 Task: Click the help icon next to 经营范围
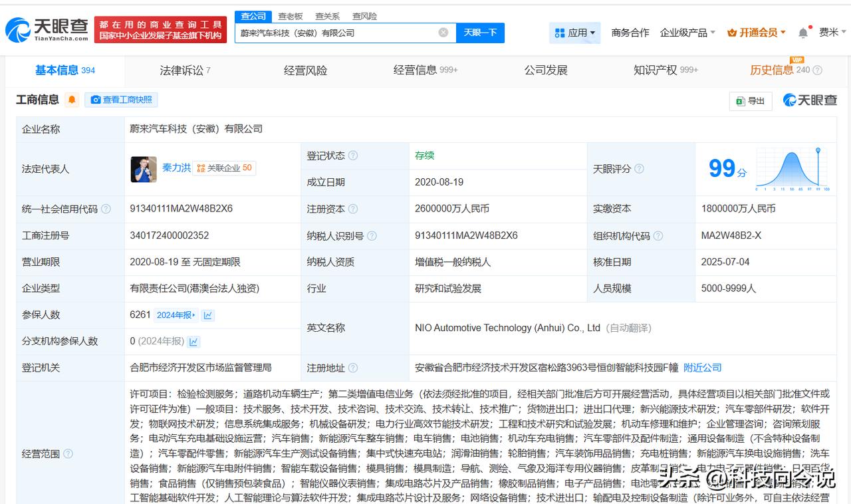pyautogui.click(x=68, y=454)
